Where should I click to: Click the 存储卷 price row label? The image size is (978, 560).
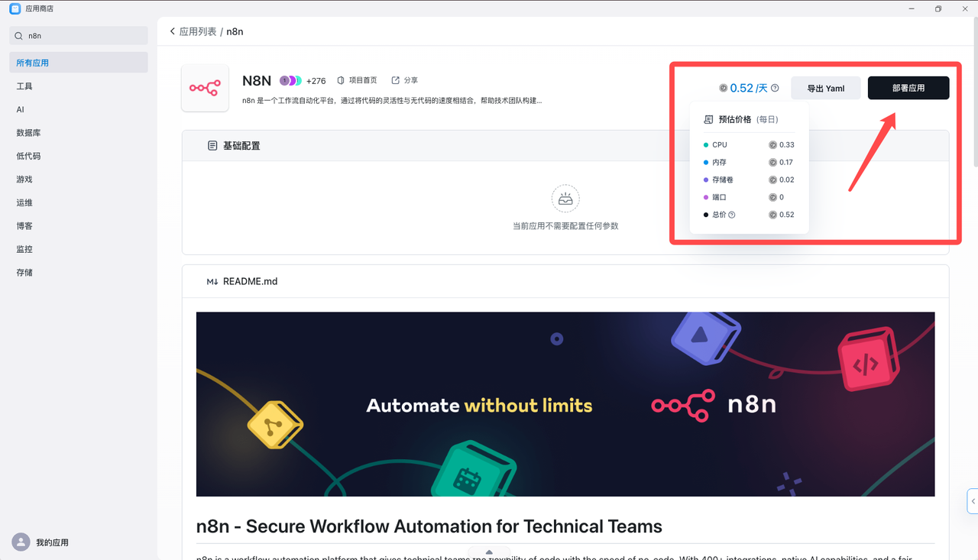(x=723, y=180)
